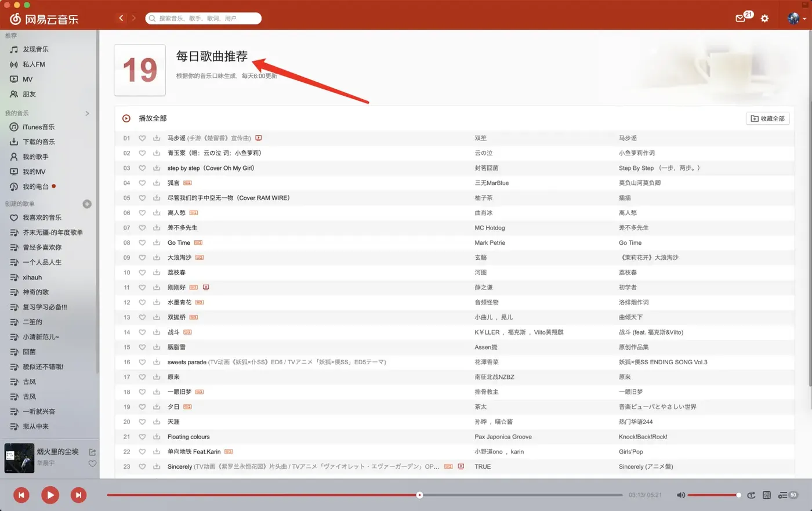Skip to the next track
The image size is (812, 511).
[78, 495]
